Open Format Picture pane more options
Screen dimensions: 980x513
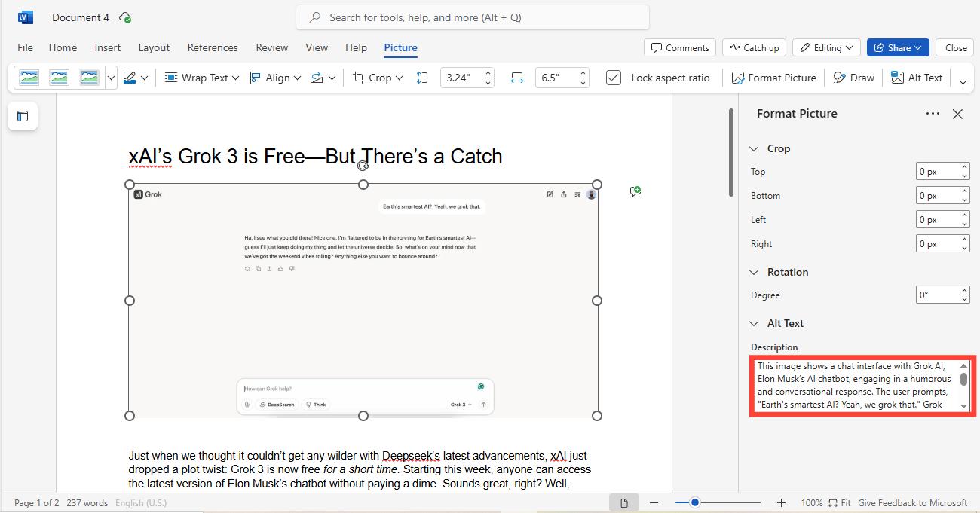point(933,114)
